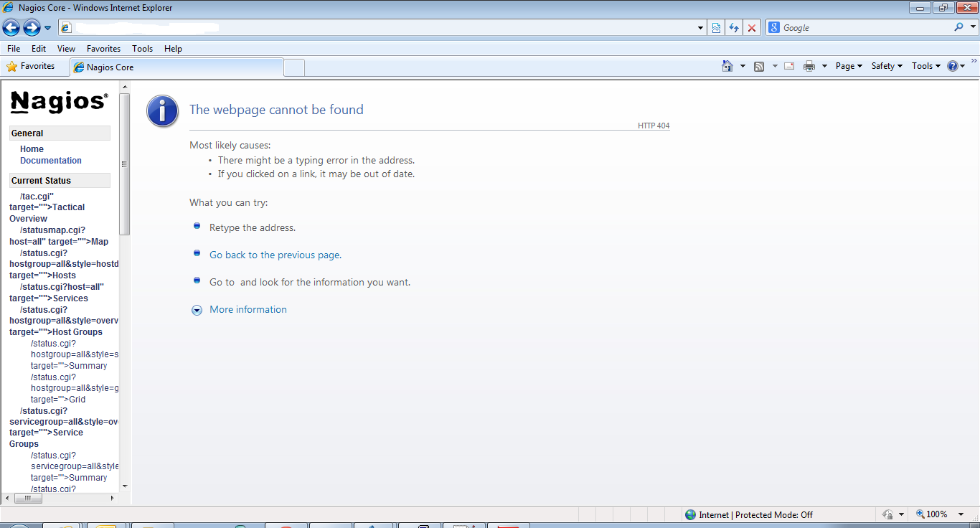
Task: Click the magnifier search icon in Google box
Action: pos(959,27)
